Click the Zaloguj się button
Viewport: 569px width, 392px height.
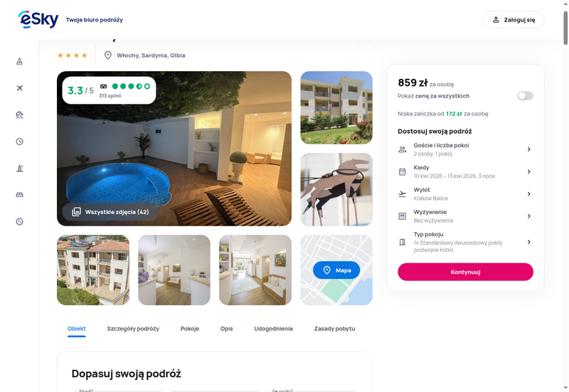coord(513,20)
